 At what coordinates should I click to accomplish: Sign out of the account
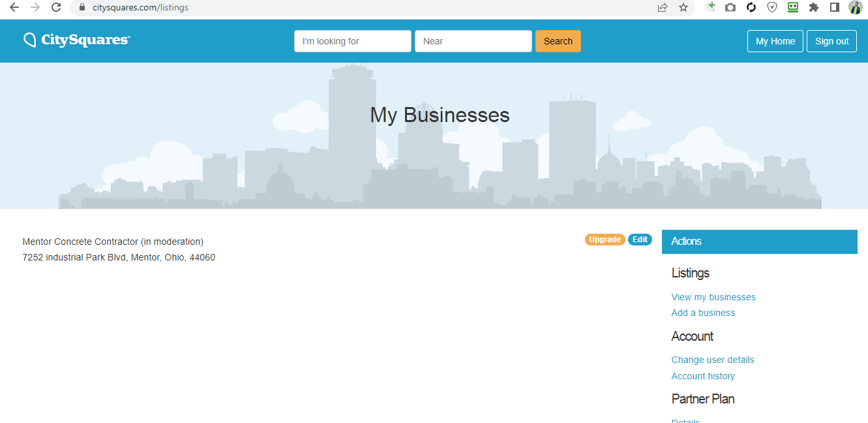tap(832, 41)
